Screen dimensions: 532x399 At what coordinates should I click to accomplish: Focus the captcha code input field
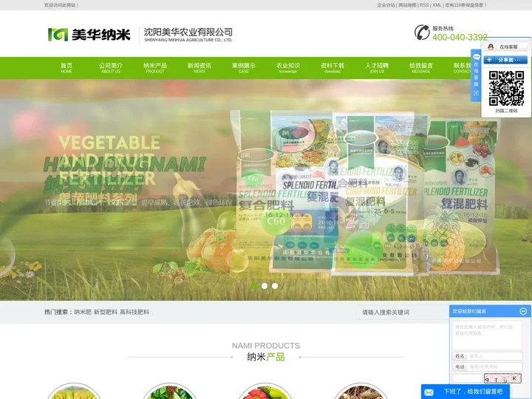[468, 378]
